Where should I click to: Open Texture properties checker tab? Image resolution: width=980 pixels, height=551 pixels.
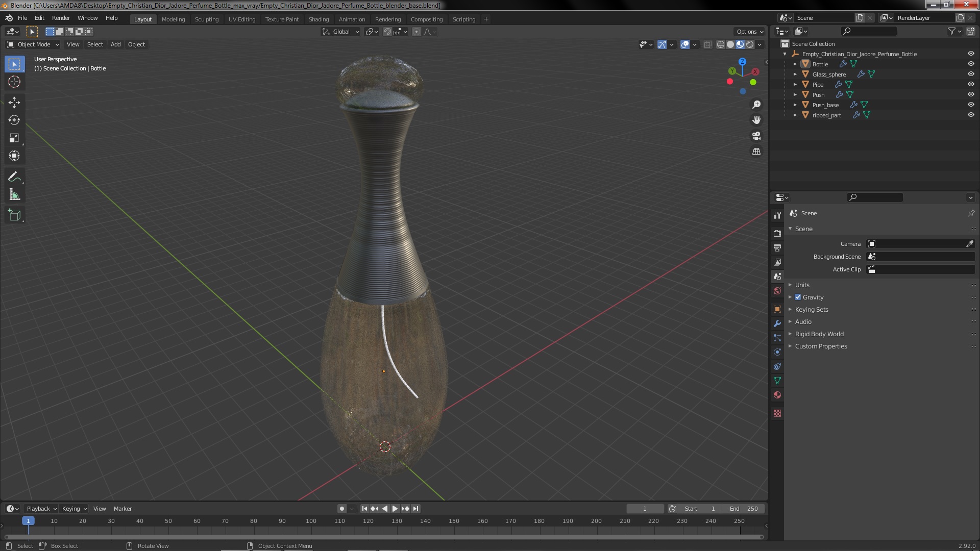(777, 413)
